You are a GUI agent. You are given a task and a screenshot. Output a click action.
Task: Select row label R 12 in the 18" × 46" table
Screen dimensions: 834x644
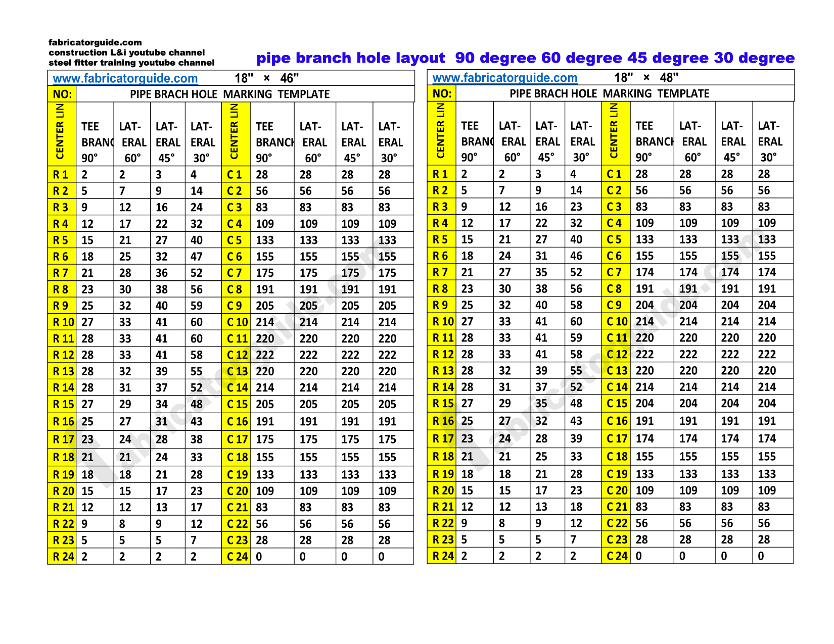(63, 355)
